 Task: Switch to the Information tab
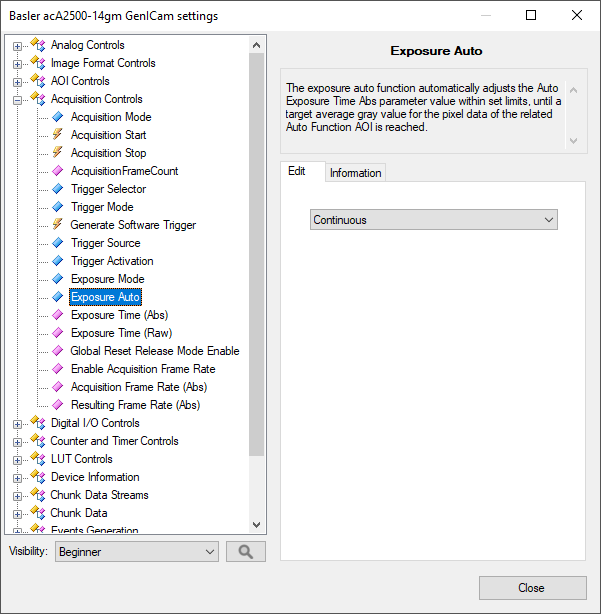(355, 173)
